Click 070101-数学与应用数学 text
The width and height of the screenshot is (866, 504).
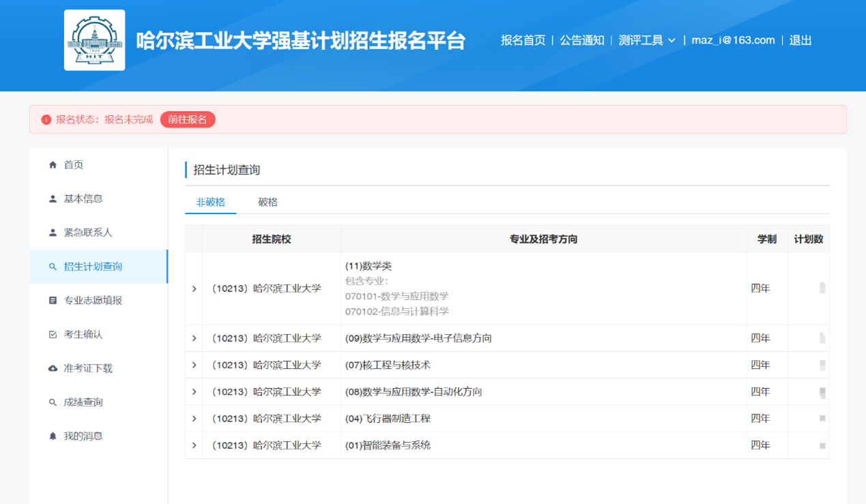pyautogui.click(x=397, y=296)
